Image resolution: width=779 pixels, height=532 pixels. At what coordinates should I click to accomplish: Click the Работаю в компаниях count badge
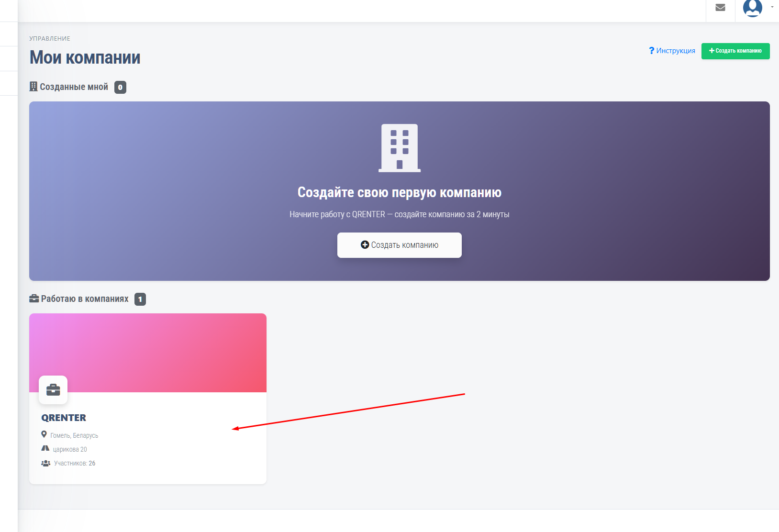[140, 299]
